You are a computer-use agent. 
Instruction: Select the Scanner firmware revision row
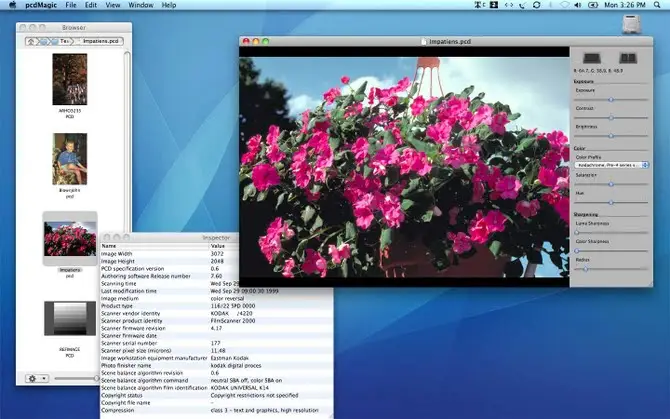[x=216, y=328]
